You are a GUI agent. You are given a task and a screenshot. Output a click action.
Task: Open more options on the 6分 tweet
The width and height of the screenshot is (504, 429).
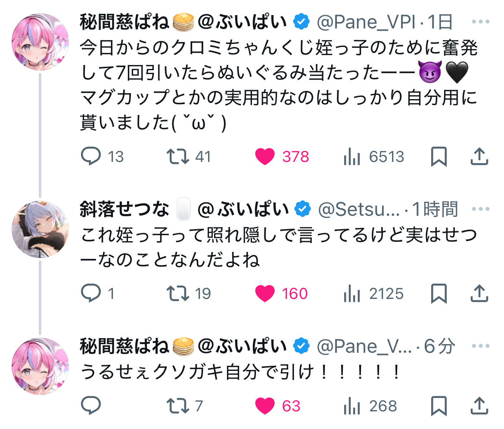pyautogui.click(x=481, y=346)
